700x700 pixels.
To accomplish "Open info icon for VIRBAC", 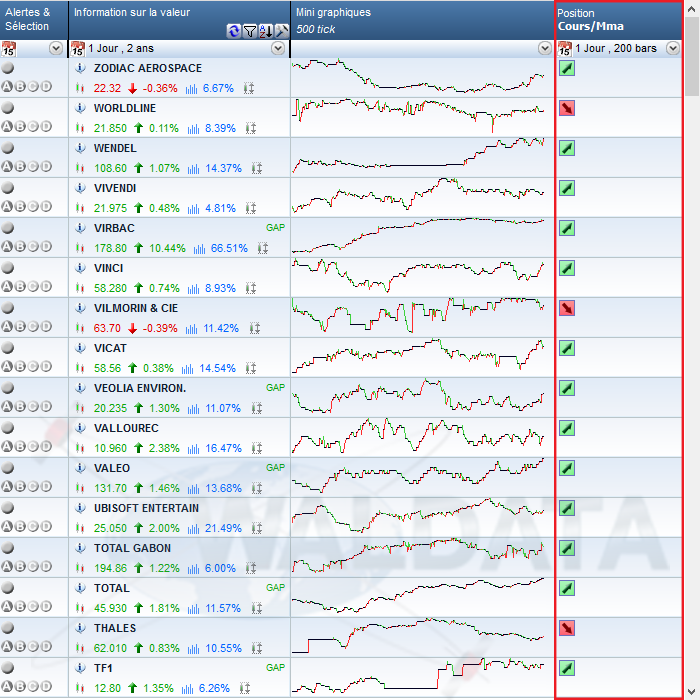I will 80,228.
